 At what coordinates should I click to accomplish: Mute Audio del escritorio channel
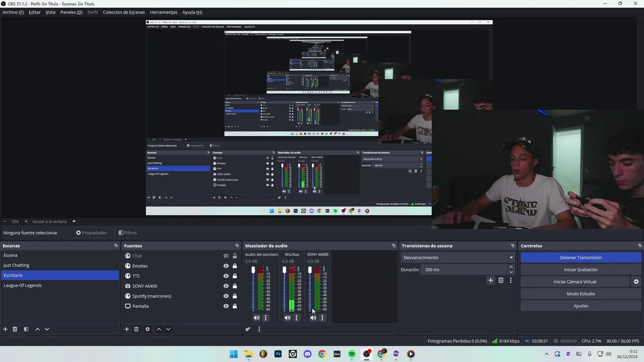[x=257, y=318]
